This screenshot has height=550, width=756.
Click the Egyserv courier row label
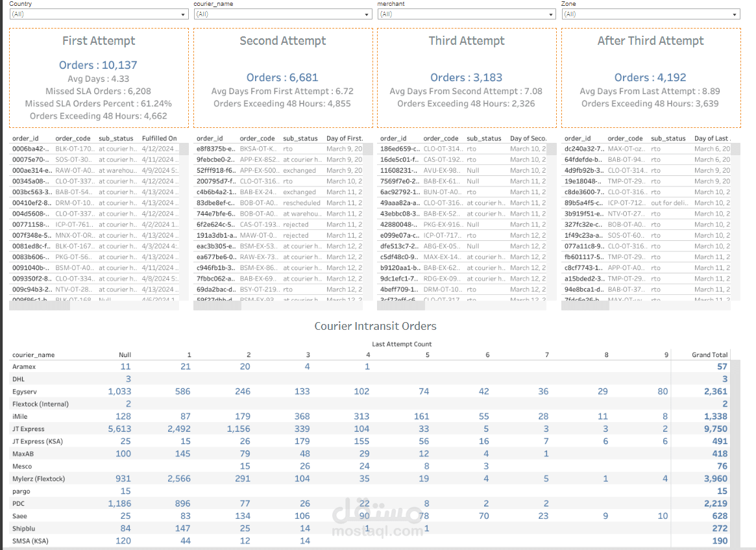point(25,392)
